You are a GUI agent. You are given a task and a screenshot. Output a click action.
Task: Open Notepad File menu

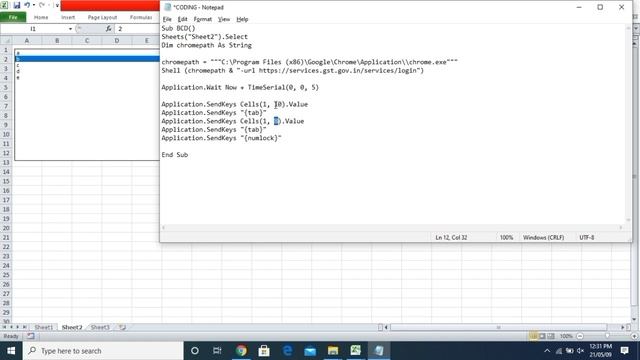[167, 19]
